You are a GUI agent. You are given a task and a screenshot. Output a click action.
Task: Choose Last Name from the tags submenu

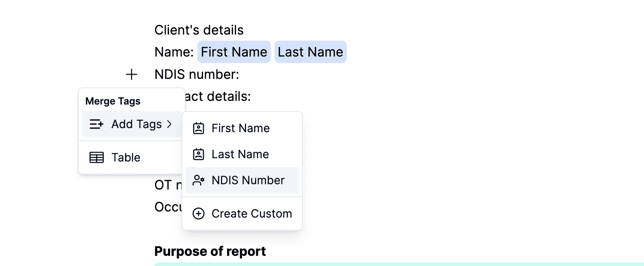242,154
